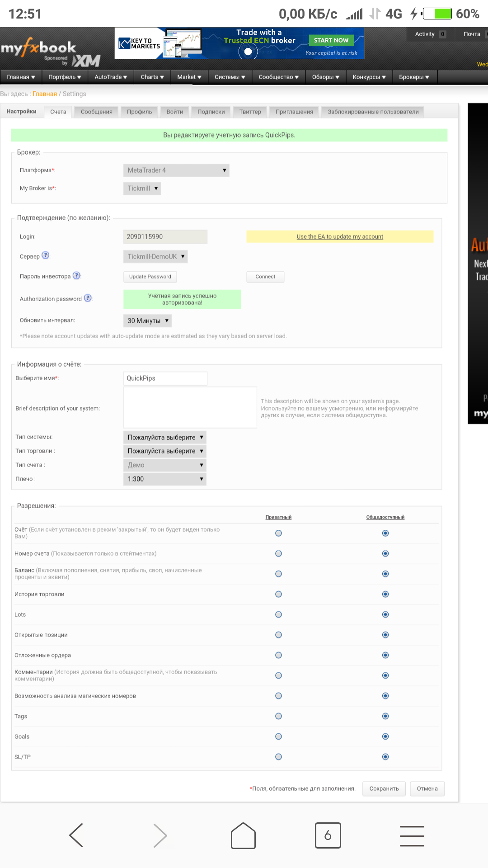Open the My Broker Tickmill dropdown
This screenshot has width=488, height=868.
pyautogui.click(x=142, y=189)
